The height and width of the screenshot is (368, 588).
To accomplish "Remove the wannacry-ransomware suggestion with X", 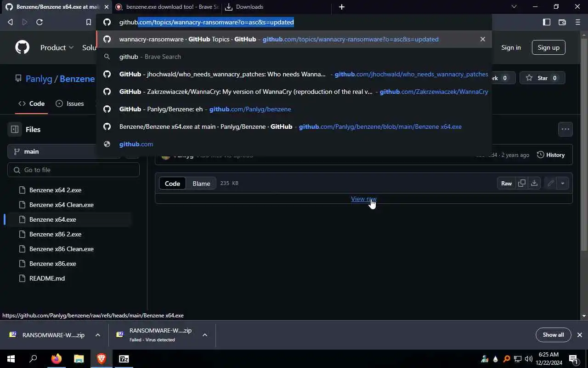I will 482,39.
